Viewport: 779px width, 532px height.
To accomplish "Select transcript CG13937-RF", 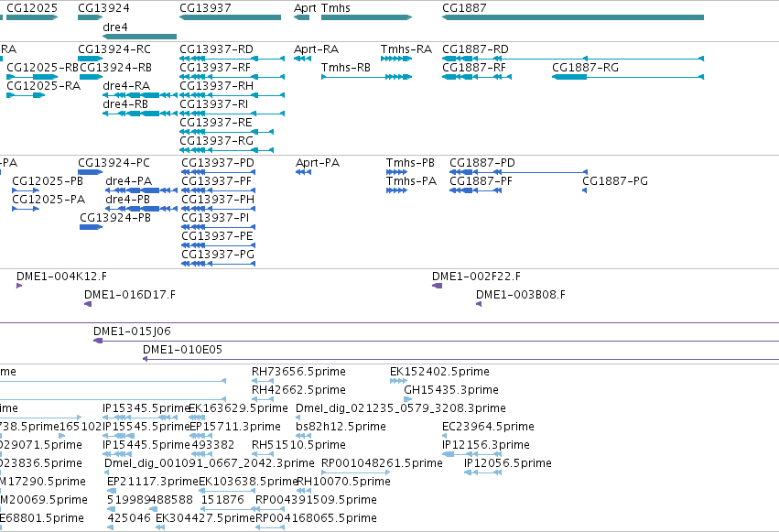I will 232,77.
